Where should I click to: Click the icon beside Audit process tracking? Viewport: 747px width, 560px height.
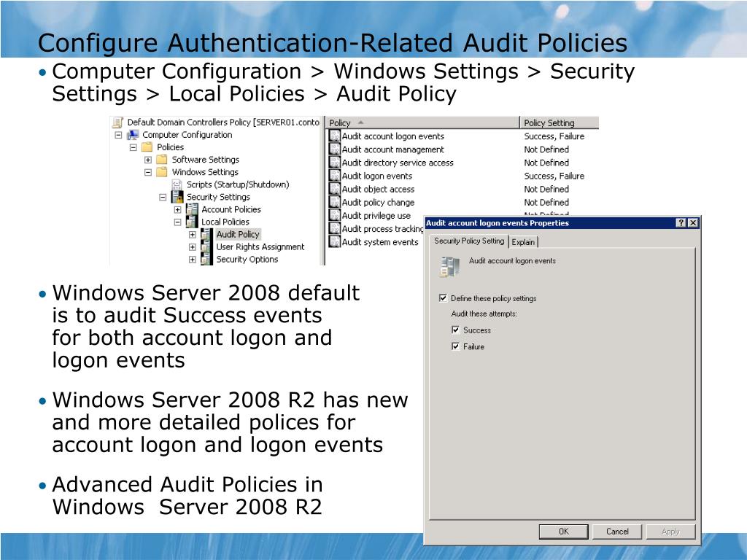[335, 228]
